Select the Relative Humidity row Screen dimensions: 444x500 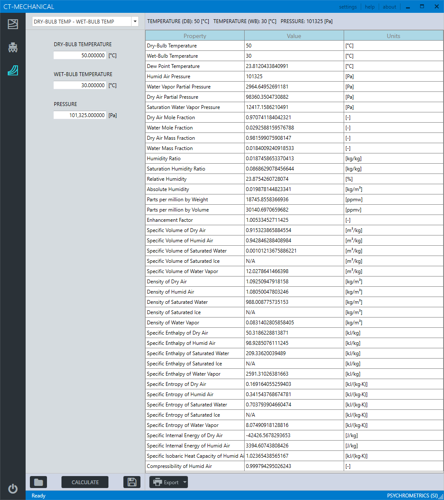click(294, 179)
